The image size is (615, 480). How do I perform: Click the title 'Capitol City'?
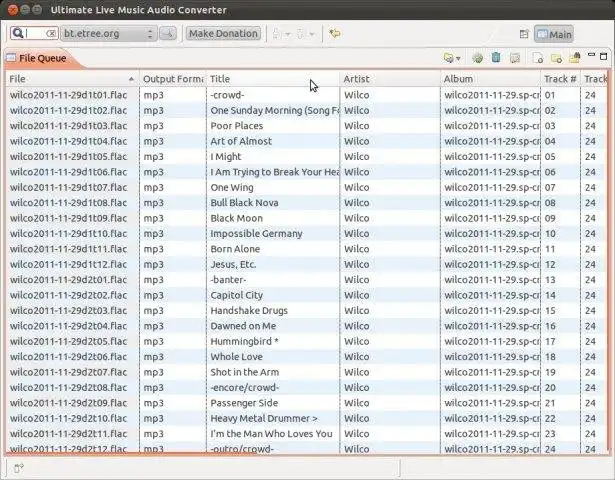(x=237, y=295)
